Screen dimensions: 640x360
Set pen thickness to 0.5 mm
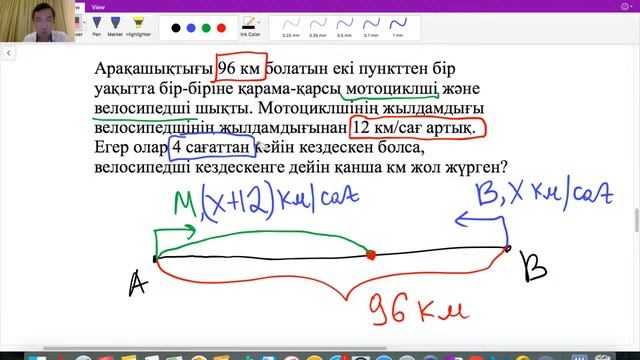coord(344,28)
